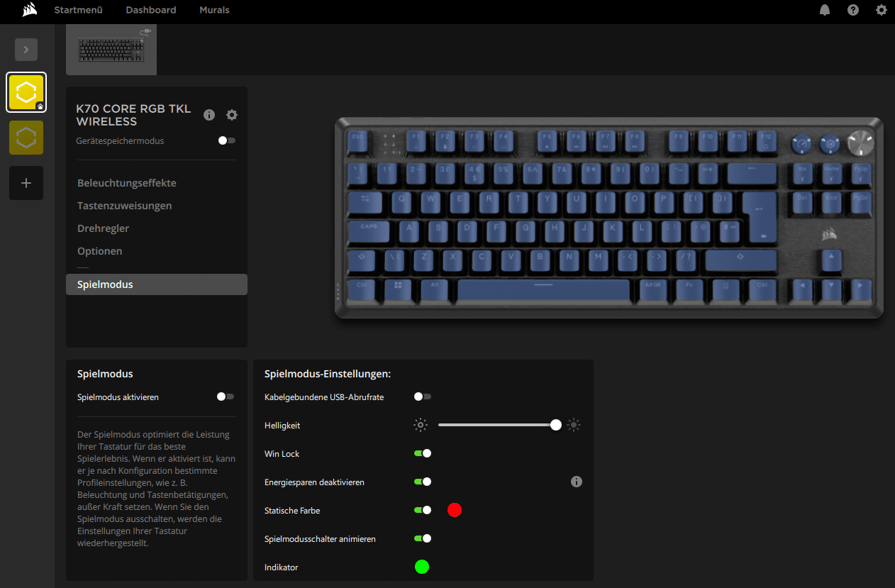Show device info for K70 CORE RGB TKL
895x588 pixels.
tap(209, 115)
